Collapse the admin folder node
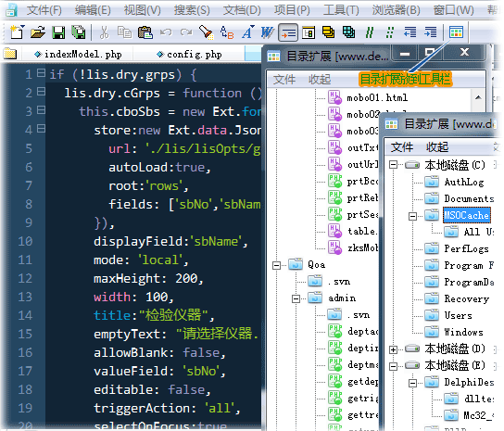The height and width of the screenshot is (431, 504). (x=296, y=298)
